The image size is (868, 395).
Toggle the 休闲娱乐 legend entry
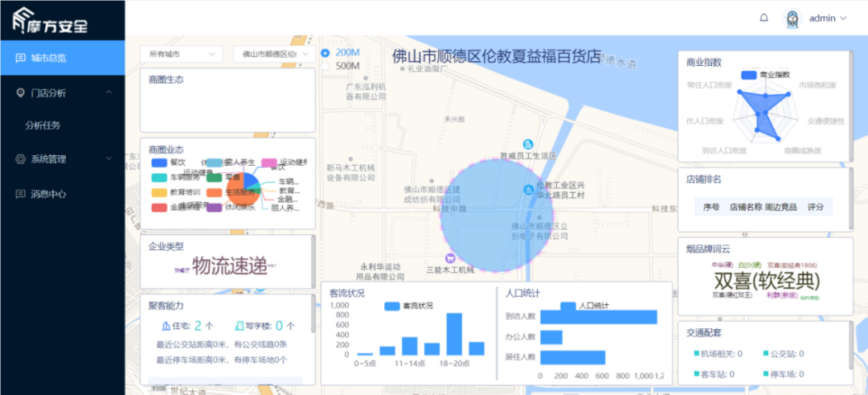231,208
